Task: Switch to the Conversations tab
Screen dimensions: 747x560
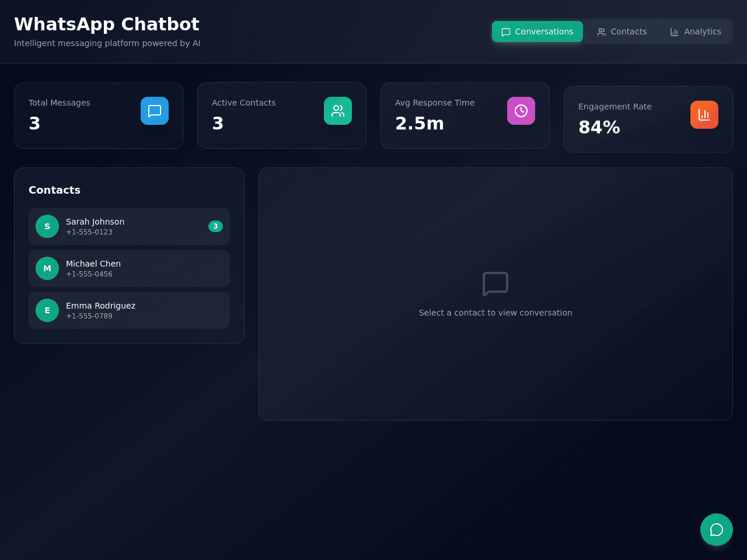Action: coord(537,32)
